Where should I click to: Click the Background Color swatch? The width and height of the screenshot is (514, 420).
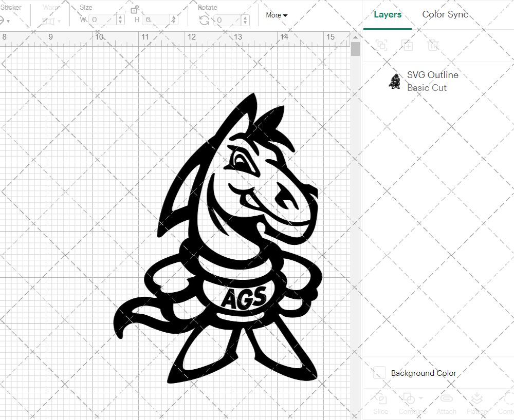[x=379, y=373]
